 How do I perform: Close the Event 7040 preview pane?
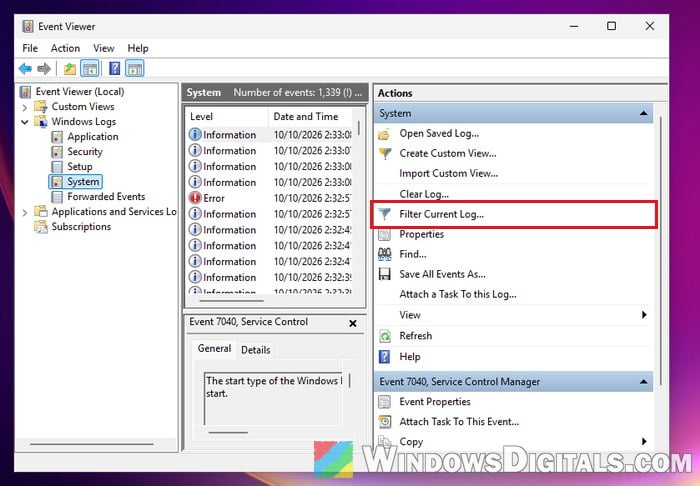coord(353,323)
